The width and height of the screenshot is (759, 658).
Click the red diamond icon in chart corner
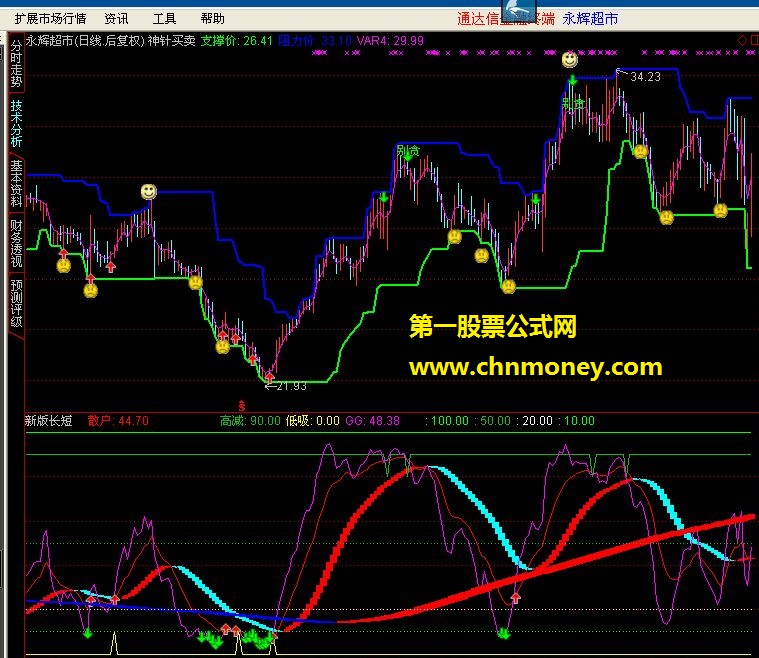click(742, 41)
